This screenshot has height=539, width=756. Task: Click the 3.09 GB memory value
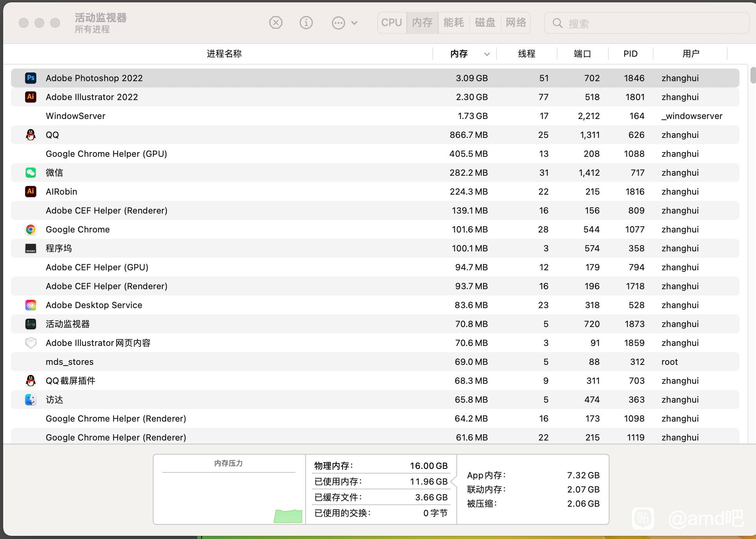(472, 78)
